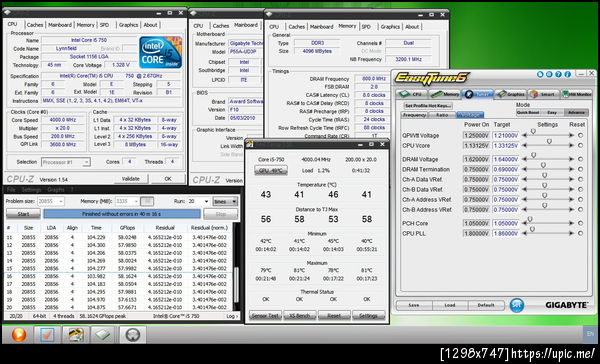The width and height of the screenshot is (600, 364).
Task: Click Set Profile Hot Keys button
Action: click(x=428, y=106)
